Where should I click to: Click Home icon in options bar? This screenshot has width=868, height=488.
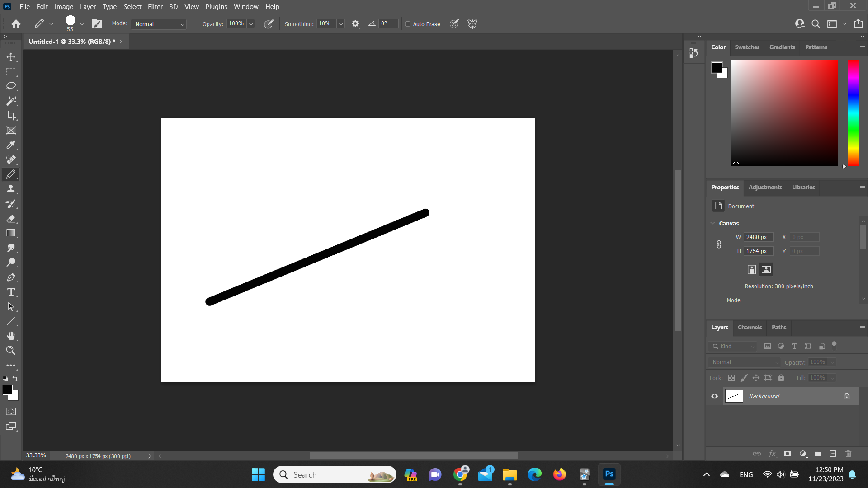tap(16, 24)
